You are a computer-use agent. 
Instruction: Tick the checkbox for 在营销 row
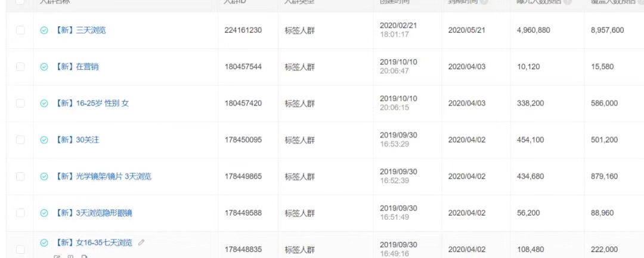tap(20, 67)
